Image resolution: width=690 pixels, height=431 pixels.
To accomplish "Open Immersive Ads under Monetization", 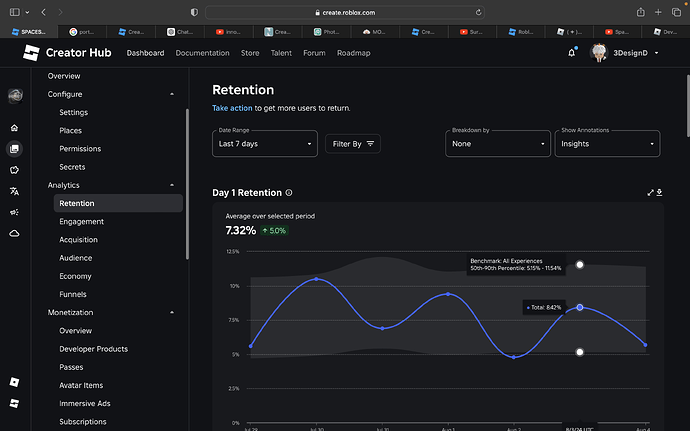I will tap(84, 403).
